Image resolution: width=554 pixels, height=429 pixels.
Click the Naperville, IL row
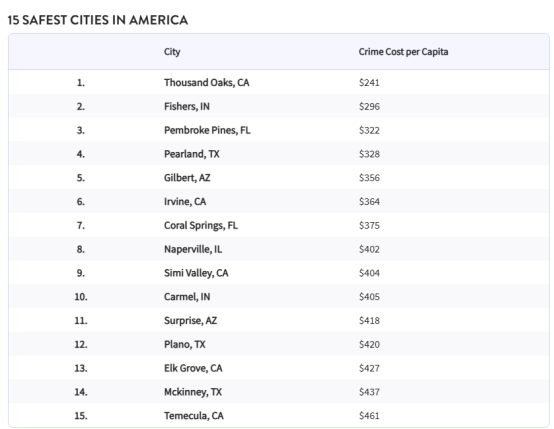(279, 249)
